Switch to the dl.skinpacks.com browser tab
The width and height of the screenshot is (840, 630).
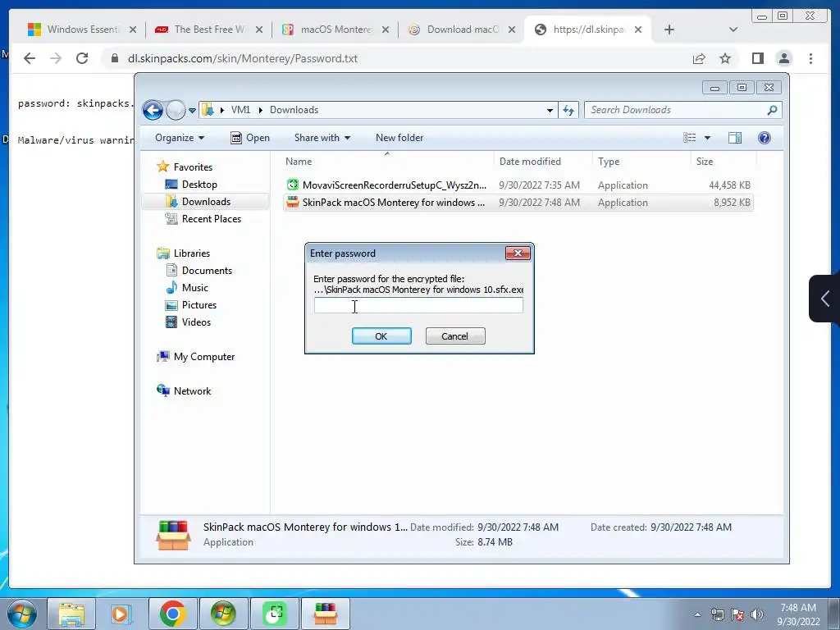581,30
